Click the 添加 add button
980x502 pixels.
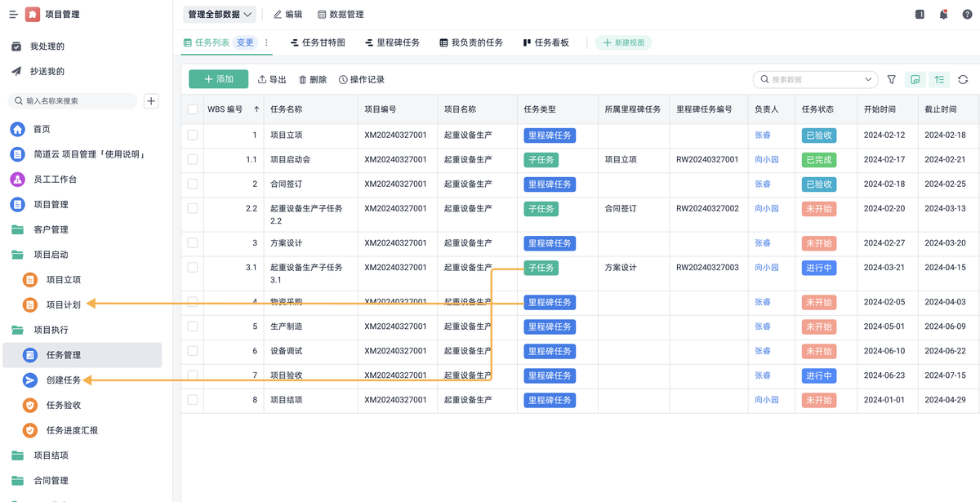point(218,79)
